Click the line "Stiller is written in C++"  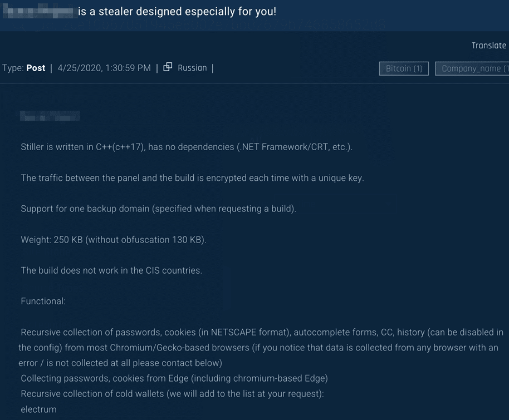(x=187, y=147)
